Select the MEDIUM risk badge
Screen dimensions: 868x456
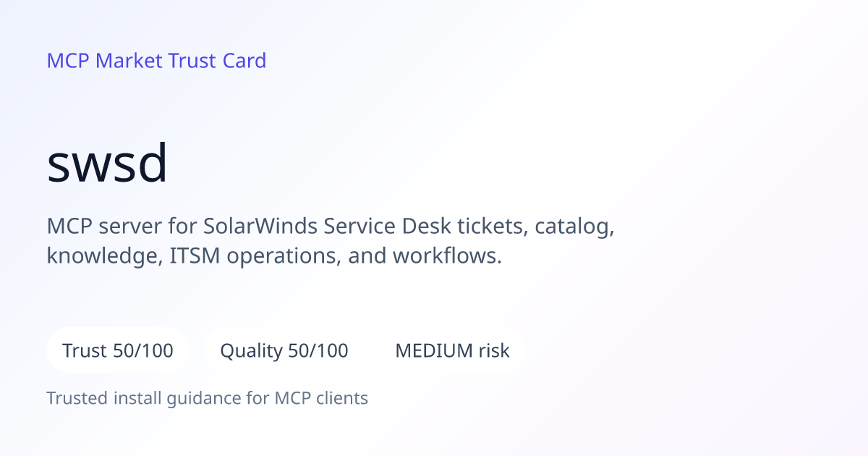452,351
